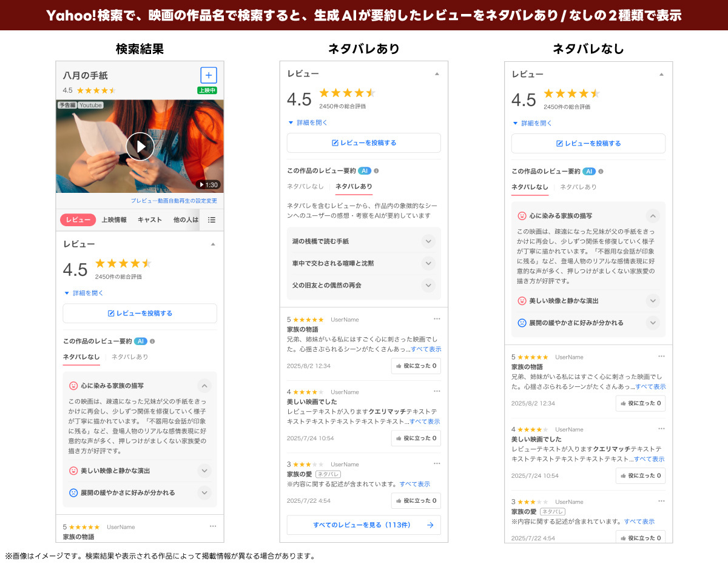Click プレビュー動画自動再生の設定変更 link
This screenshot has width=728, height=564.
coord(174,201)
